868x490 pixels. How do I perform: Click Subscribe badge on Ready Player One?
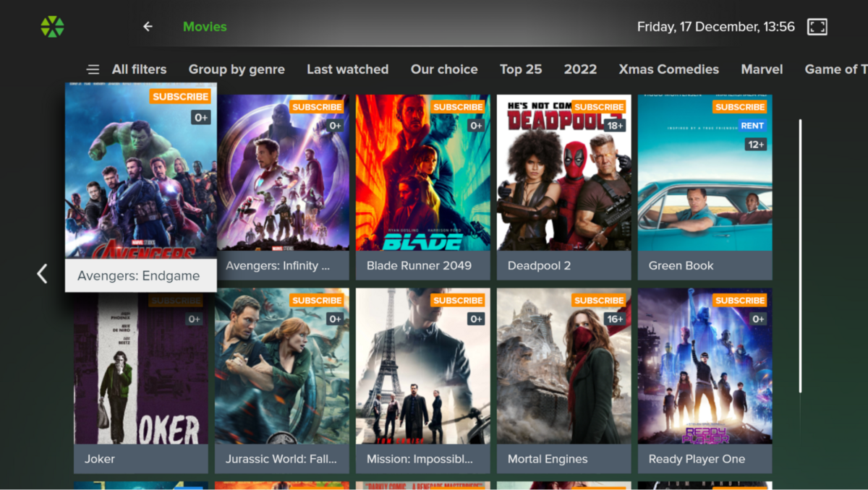tap(740, 300)
